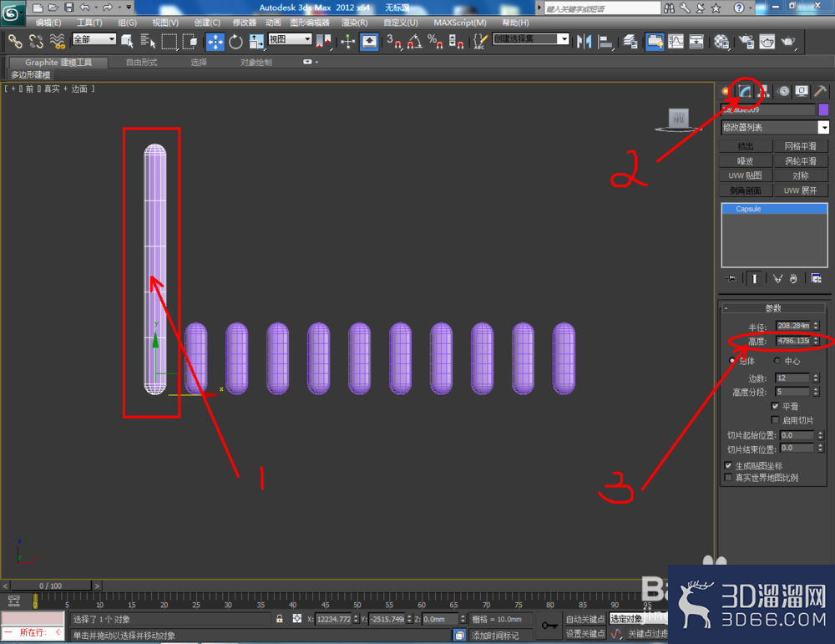
Task: Click the 网格平滑 modifier button
Action: (800, 146)
